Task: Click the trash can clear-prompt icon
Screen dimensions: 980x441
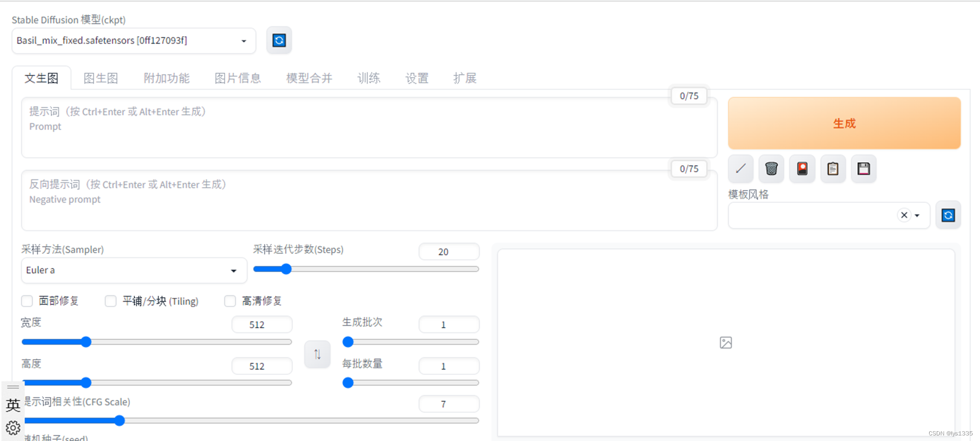Action: point(771,168)
